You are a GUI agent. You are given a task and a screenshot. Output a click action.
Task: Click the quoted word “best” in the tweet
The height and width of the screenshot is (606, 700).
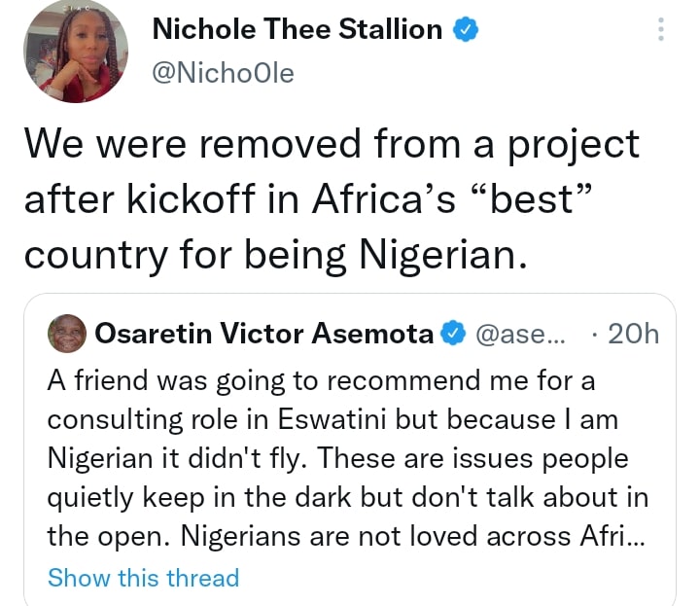547,199
